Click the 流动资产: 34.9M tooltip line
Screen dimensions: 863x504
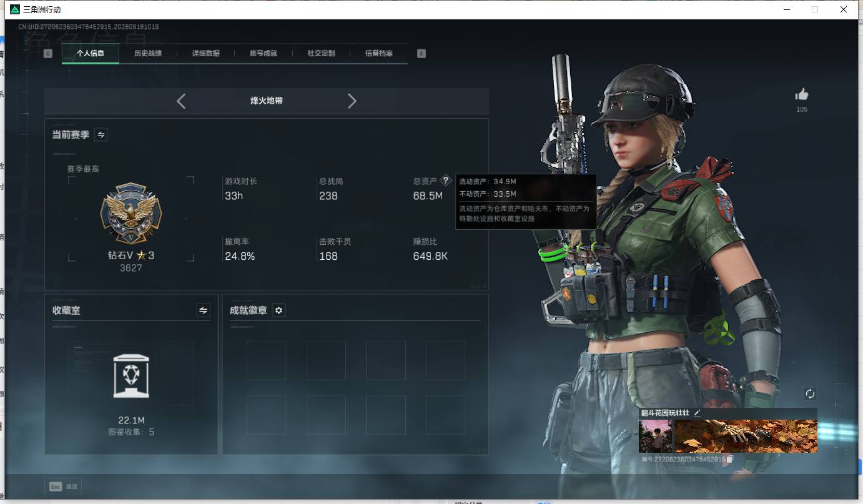[488, 182]
